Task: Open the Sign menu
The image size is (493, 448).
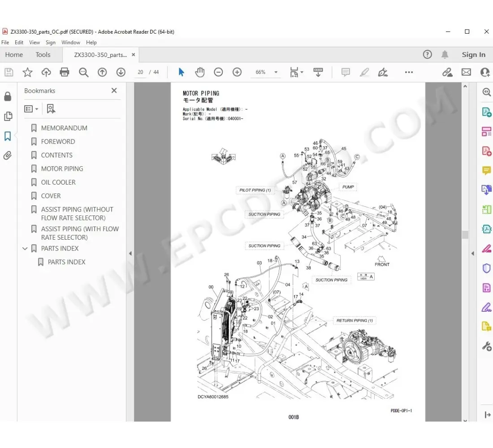Action: [51, 43]
